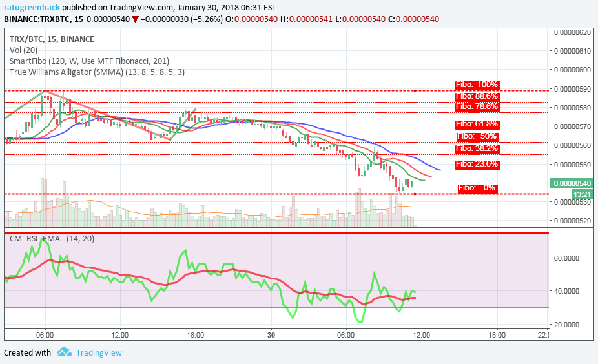598x364 pixels.
Task: Click the 0.00000550 price axis label
Action: (572, 165)
